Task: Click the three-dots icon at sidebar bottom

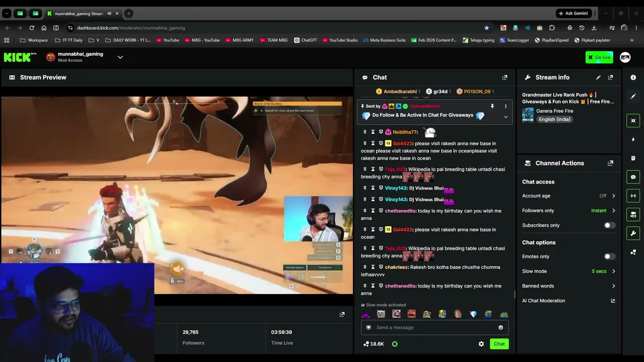Action: [633, 252]
